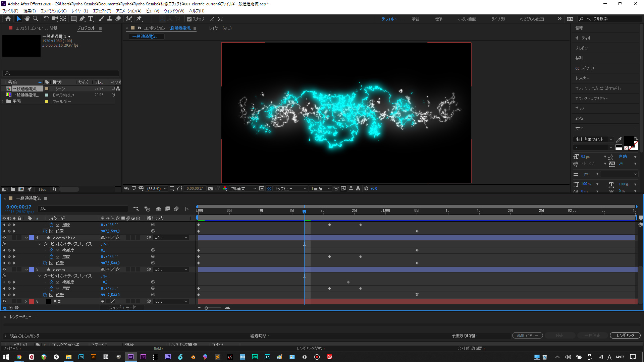Open the ファイル(F) menu
Screen dimensions: 644x362
(x=10, y=11)
